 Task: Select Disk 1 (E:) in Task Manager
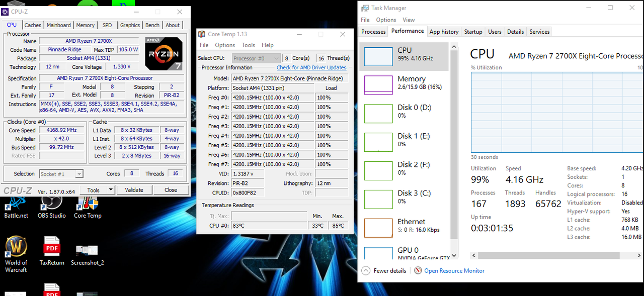pos(404,142)
